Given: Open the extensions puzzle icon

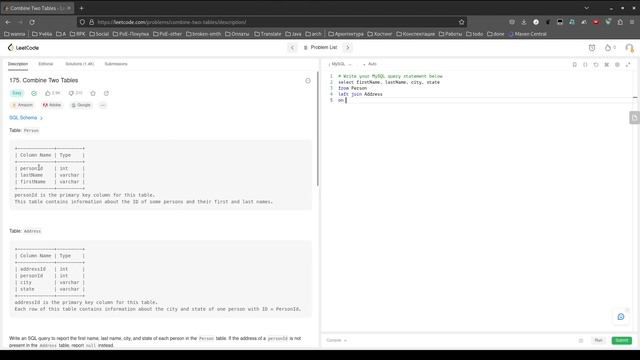Looking at the screenshot, I should pos(620,22).
